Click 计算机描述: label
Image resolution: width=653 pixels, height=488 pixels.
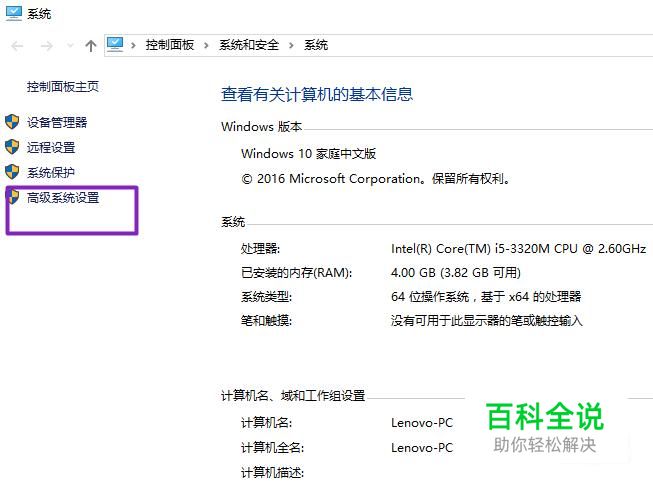[272, 473]
